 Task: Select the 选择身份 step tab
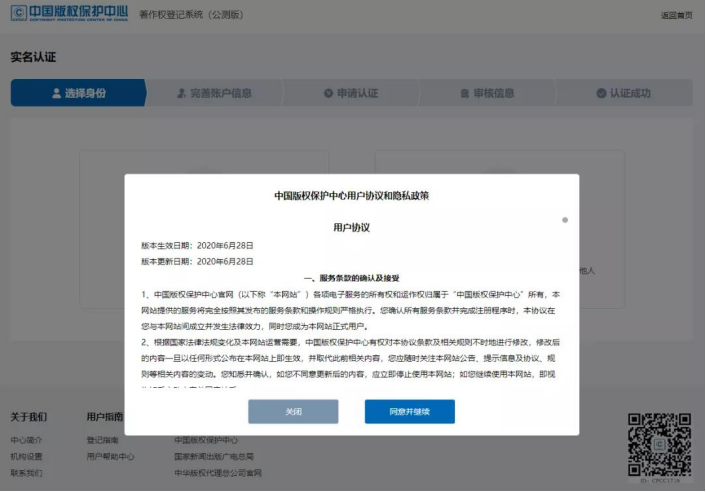(79, 93)
